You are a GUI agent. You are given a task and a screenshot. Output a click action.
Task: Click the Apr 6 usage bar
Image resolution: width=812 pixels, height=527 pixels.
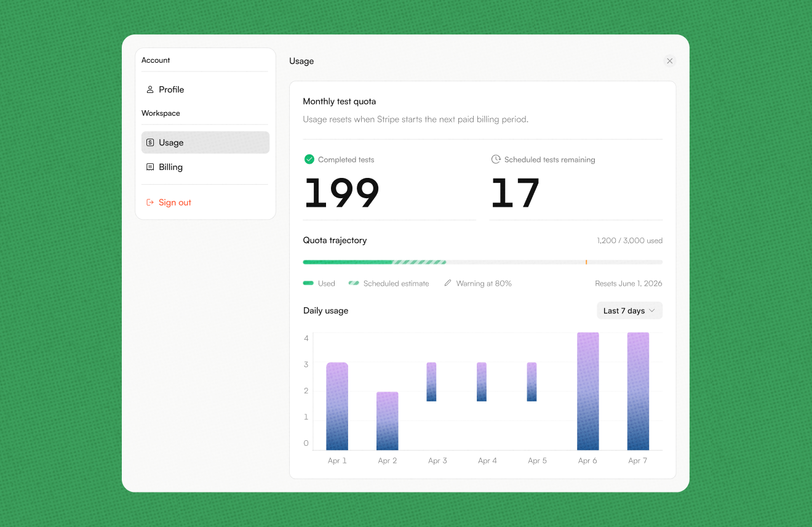click(x=588, y=392)
